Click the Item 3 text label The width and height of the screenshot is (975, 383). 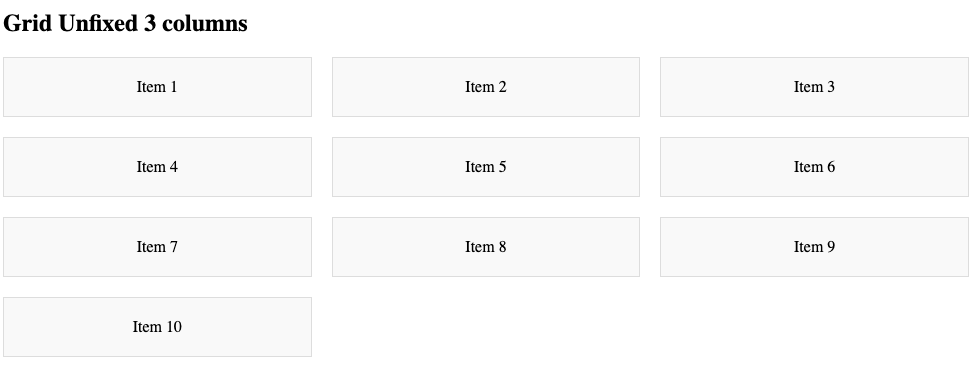pyautogui.click(x=814, y=87)
